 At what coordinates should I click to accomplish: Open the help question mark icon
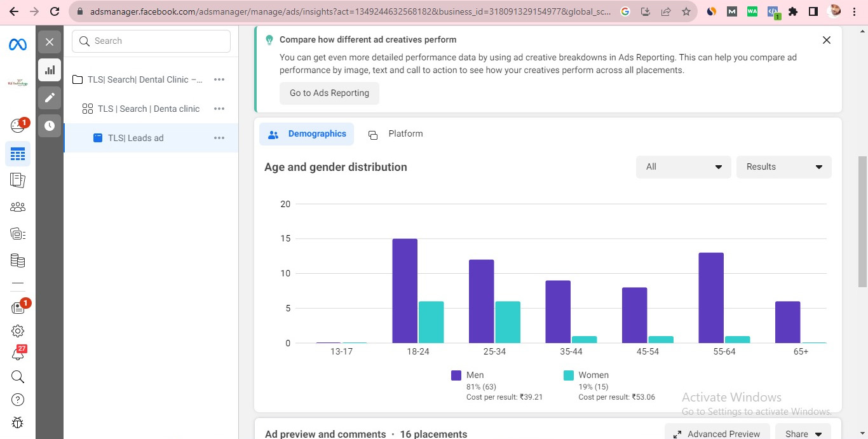coord(18,400)
